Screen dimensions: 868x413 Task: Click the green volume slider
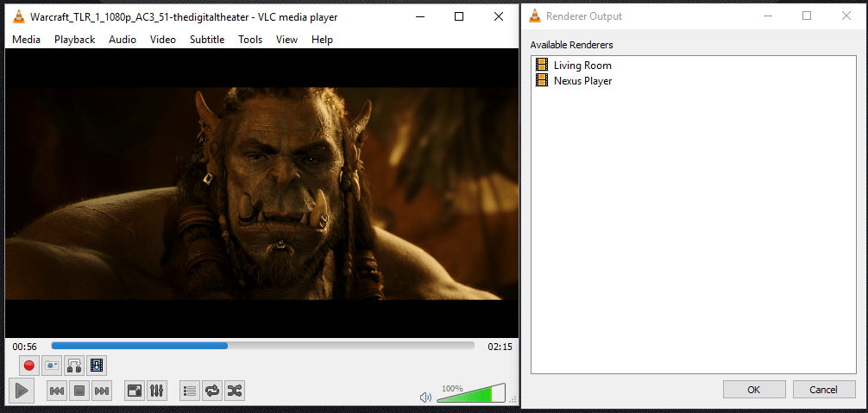472,394
